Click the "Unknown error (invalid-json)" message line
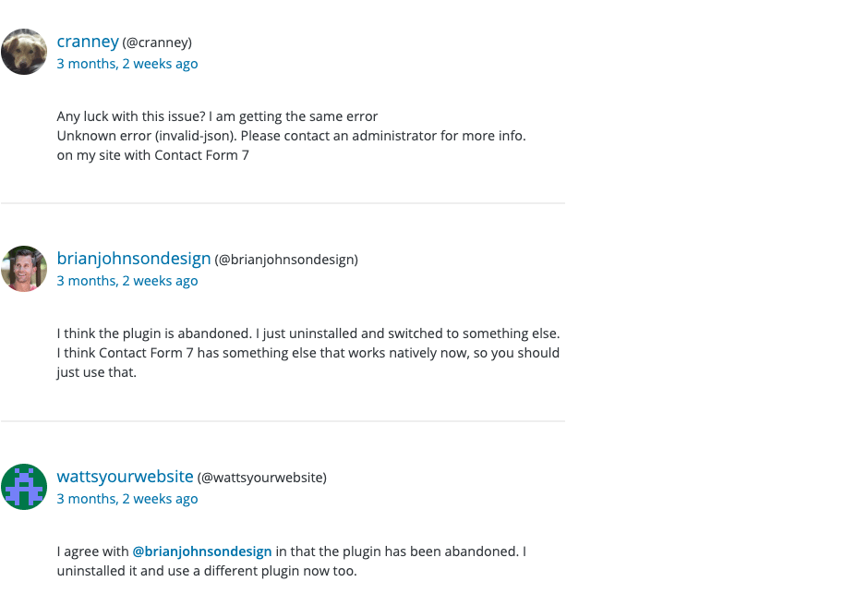The image size is (868, 606). pyautogui.click(x=291, y=136)
